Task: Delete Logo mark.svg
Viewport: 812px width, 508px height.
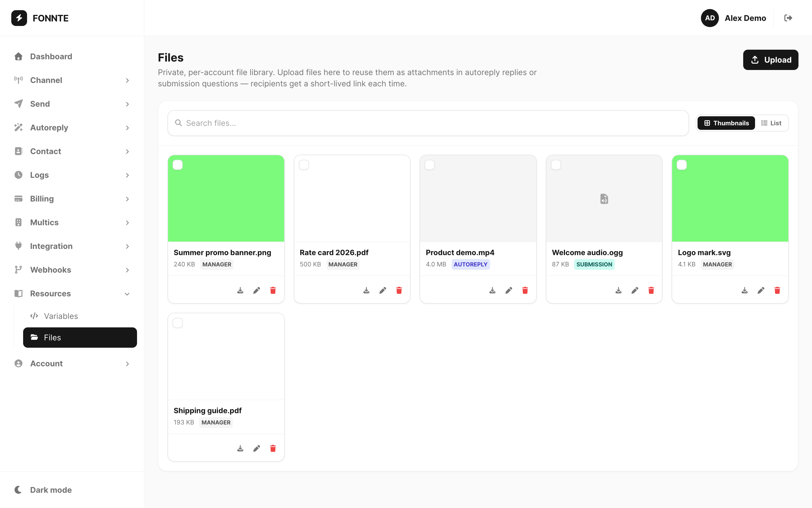Action: pos(777,290)
